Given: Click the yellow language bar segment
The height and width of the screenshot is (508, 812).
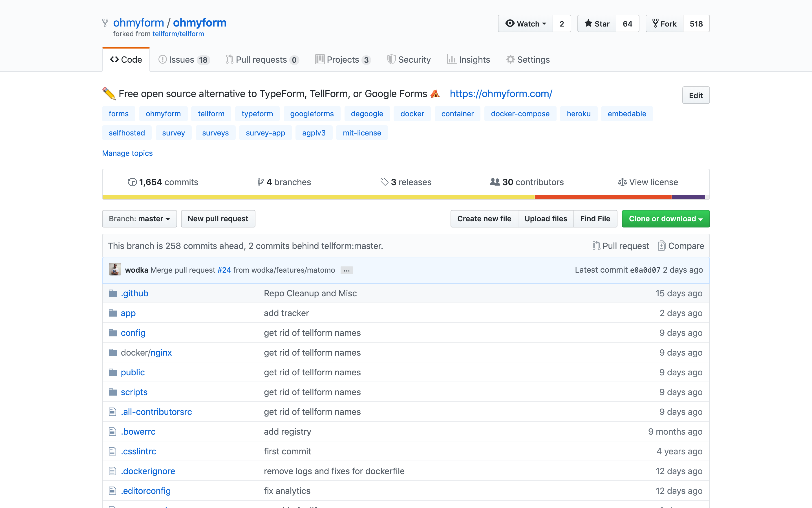Looking at the screenshot, I should [318, 197].
